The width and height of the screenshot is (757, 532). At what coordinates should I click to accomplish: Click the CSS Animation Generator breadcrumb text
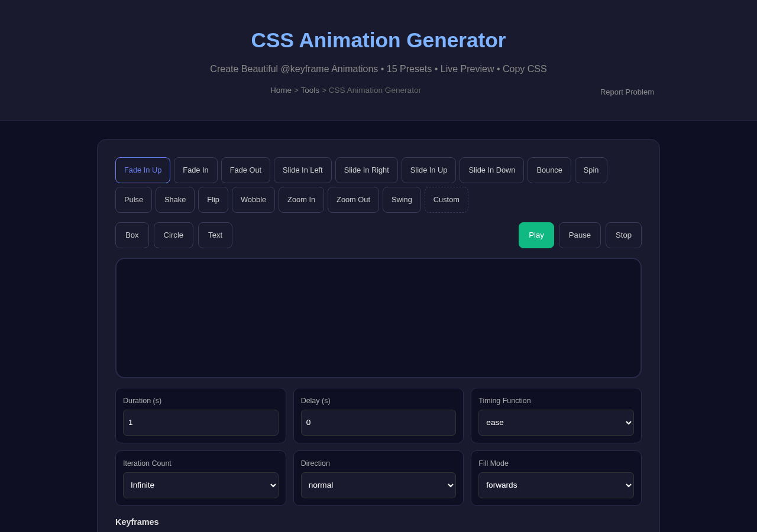click(x=375, y=90)
